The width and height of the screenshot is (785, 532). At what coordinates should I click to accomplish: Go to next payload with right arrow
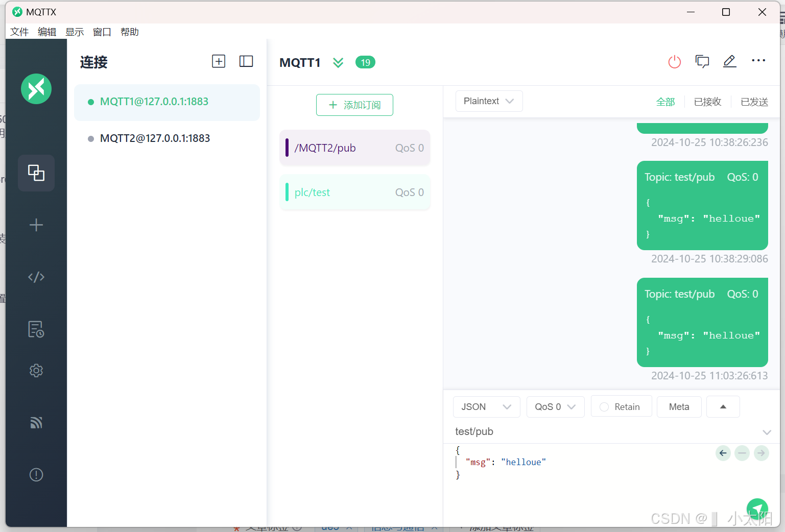(762, 453)
